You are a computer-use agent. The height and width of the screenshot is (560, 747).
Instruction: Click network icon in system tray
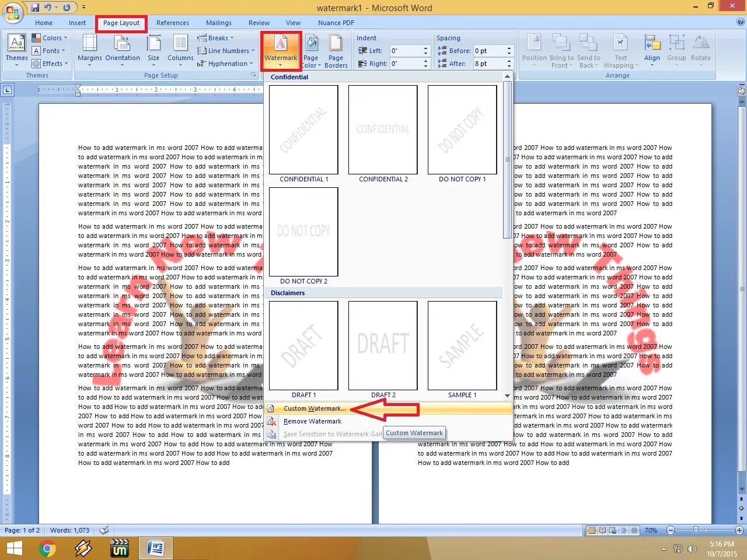point(678,549)
